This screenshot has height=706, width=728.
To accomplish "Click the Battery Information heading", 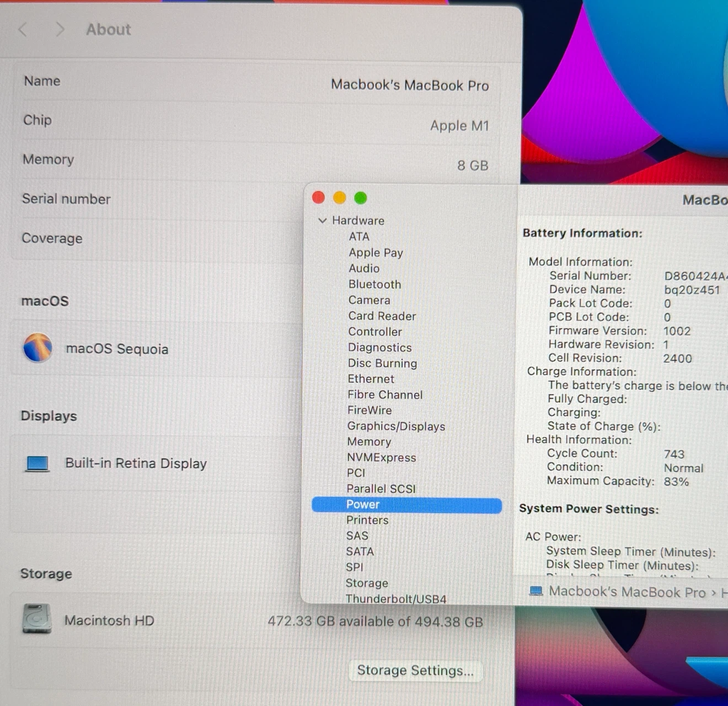I will 582,233.
